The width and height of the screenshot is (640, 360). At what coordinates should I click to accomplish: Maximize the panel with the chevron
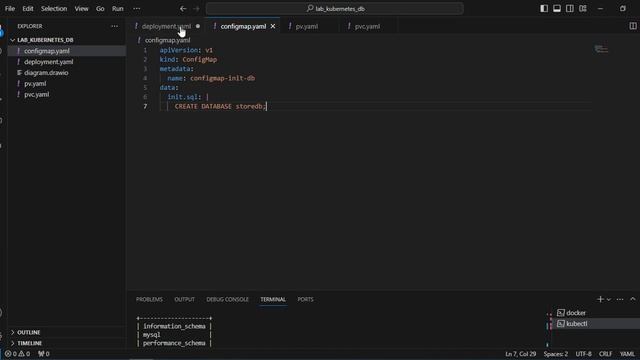(633, 299)
